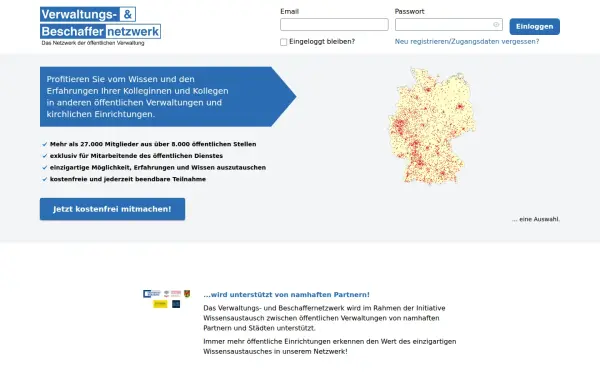Click the 'Email' field label
The image size is (600, 375).
pyautogui.click(x=289, y=11)
